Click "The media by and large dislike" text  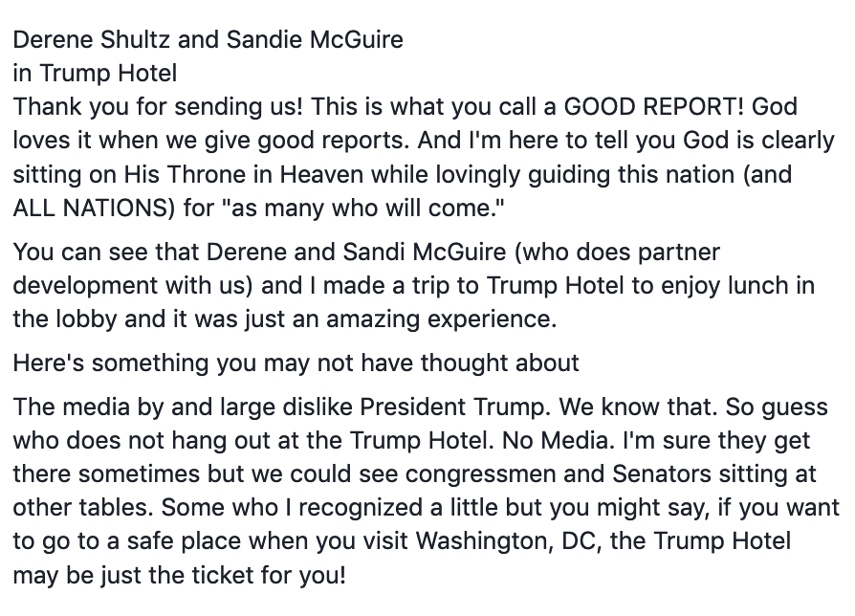point(183,407)
